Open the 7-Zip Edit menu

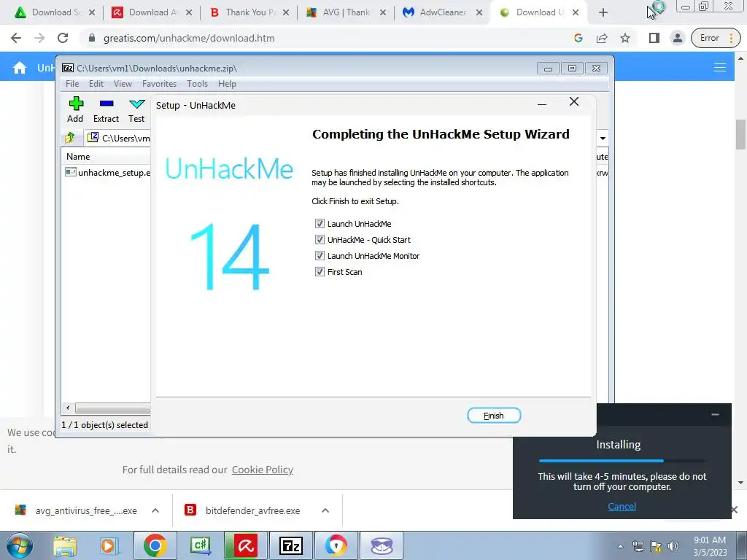[96, 84]
